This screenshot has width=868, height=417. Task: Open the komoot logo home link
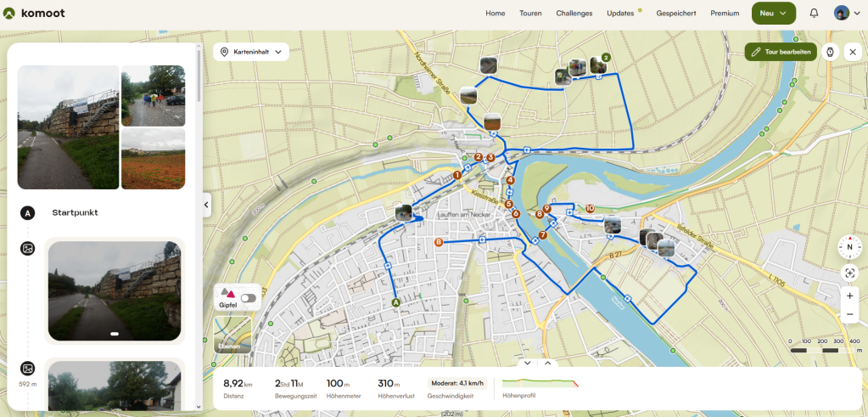click(34, 14)
